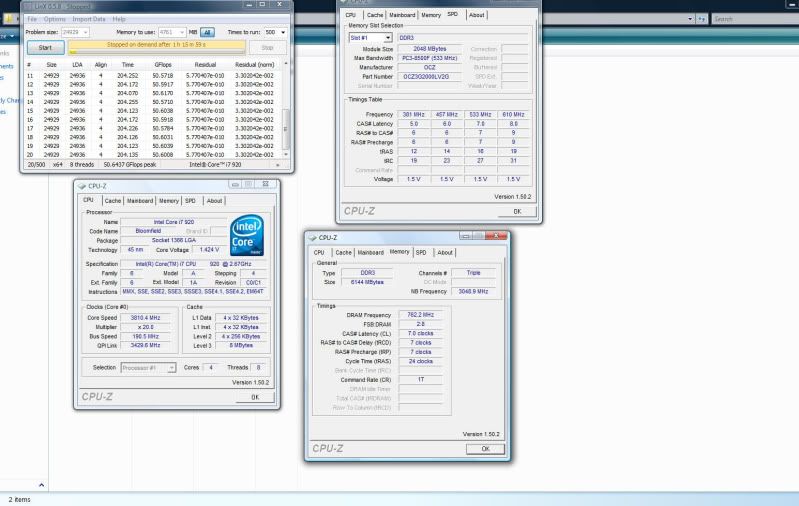Click the Core Speed value 3810.4 MHz

pos(145,317)
